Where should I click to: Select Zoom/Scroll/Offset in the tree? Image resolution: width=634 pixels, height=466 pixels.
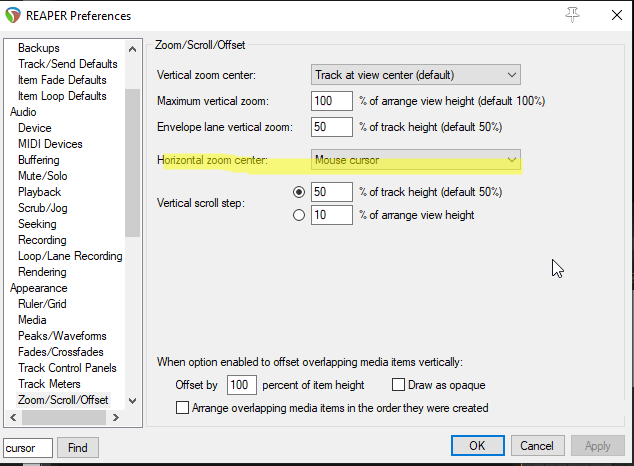pyautogui.click(x=63, y=400)
